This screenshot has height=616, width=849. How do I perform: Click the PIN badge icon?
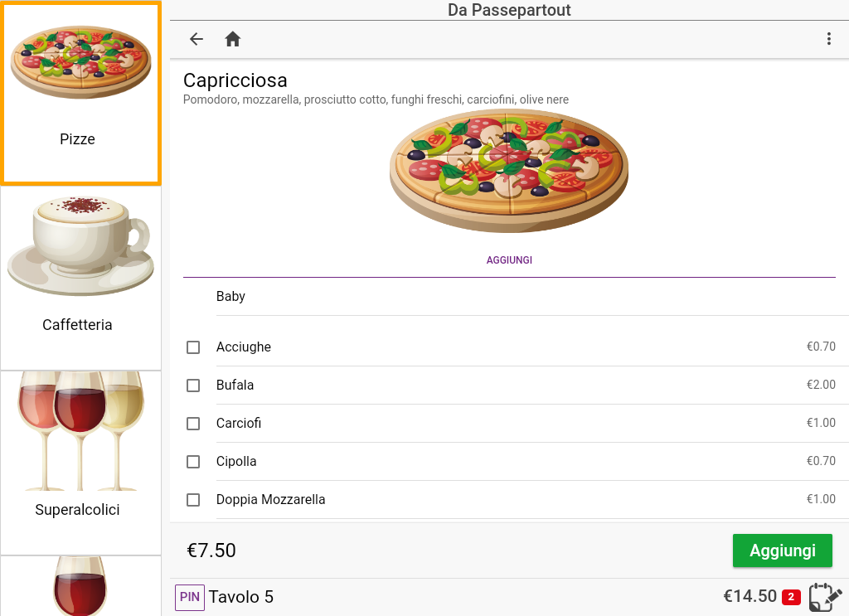pos(190,597)
